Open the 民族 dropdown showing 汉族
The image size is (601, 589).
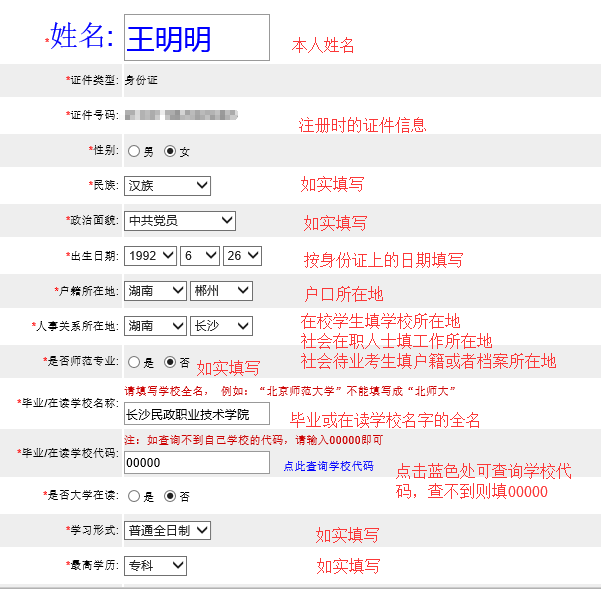[x=167, y=185]
